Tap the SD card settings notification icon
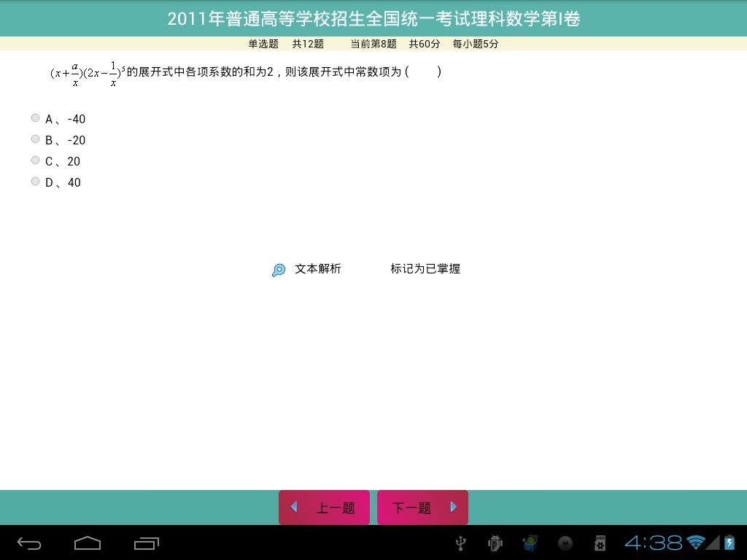This screenshot has width=747, height=560. click(x=600, y=543)
